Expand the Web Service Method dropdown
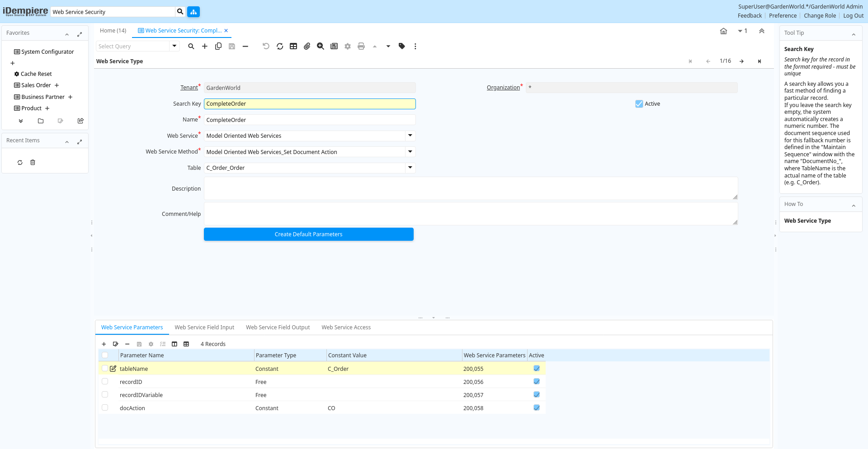868x449 pixels. point(410,152)
